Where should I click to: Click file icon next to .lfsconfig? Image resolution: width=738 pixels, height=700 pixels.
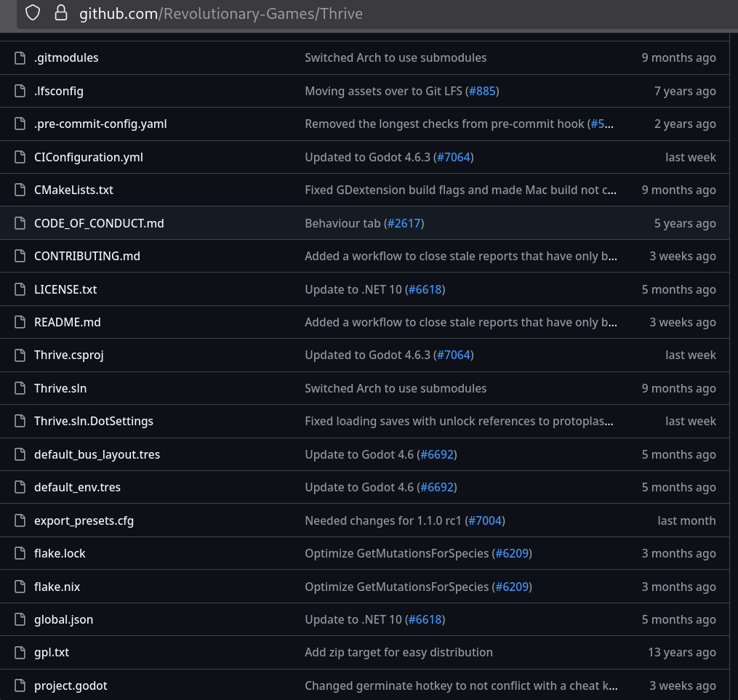[20, 91]
